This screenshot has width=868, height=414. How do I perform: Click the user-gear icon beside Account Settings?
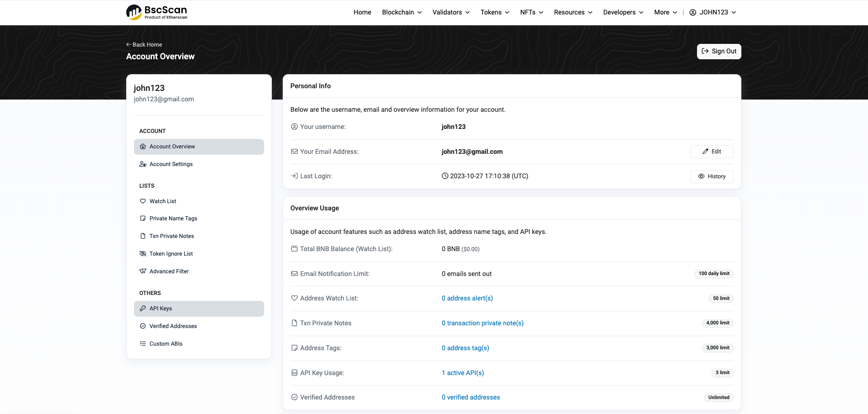(x=143, y=164)
